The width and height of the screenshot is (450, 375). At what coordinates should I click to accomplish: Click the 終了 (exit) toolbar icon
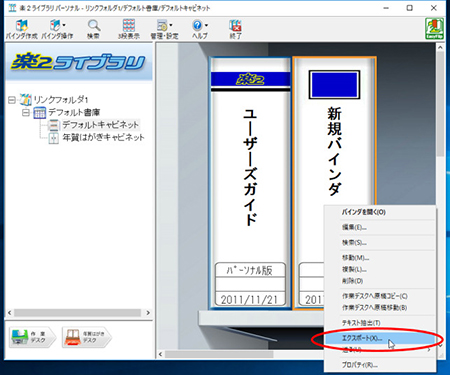pos(235,26)
